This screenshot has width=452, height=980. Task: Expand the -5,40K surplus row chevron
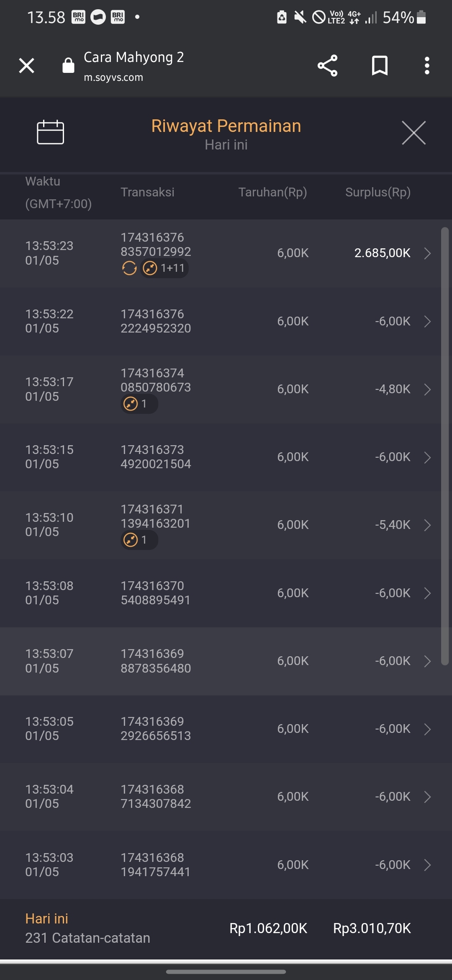427,525
